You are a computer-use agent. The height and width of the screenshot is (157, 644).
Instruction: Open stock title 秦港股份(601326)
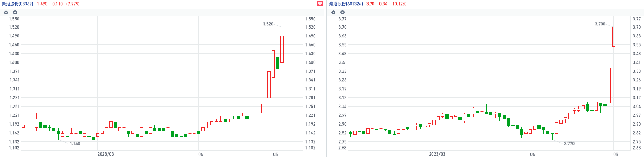[x=346, y=4]
